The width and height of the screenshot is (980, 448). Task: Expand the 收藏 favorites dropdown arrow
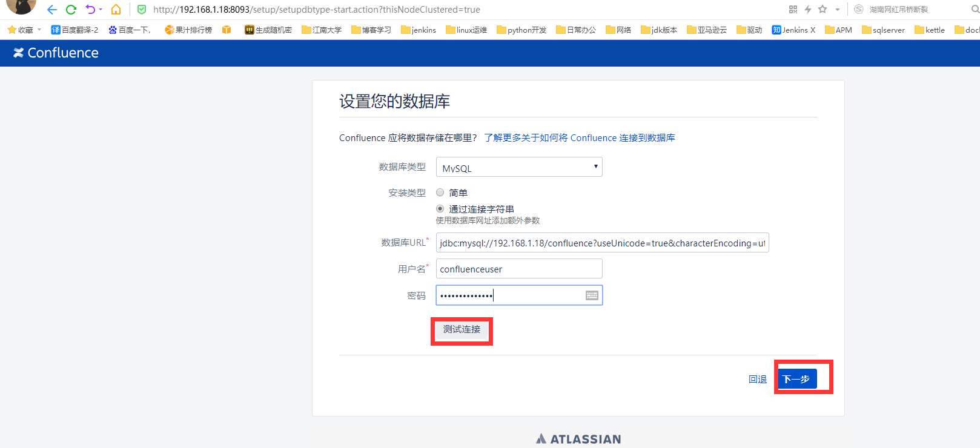coord(39,30)
